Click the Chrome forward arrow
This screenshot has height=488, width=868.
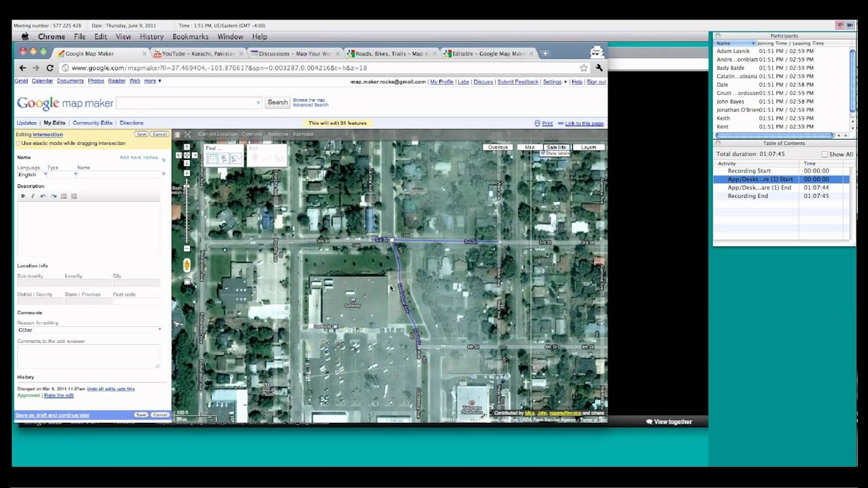[36, 68]
